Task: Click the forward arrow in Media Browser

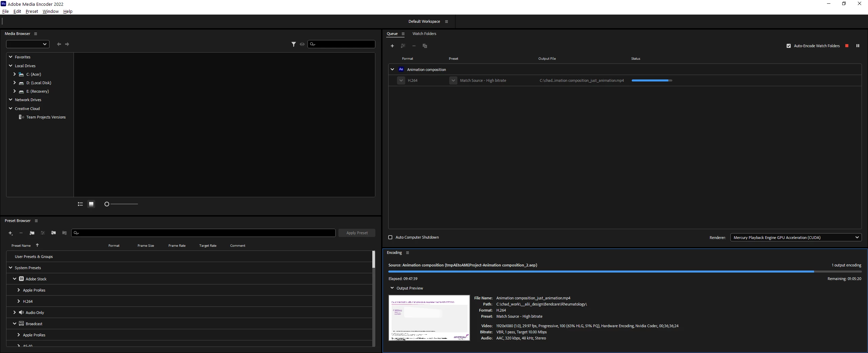Action: coord(67,44)
